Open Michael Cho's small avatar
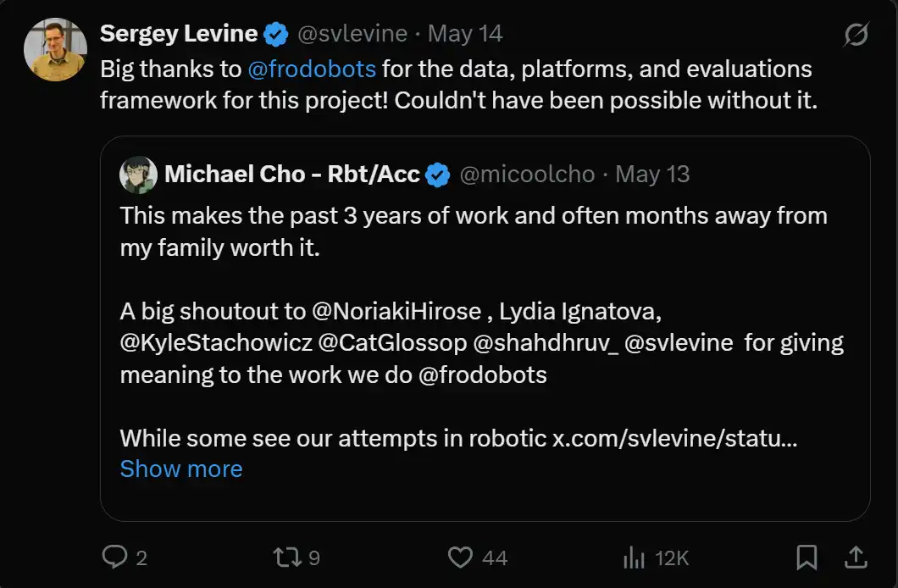Image resolution: width=898 pixels, height=588 pixels. pyautogui.click(x=138, y=175)
